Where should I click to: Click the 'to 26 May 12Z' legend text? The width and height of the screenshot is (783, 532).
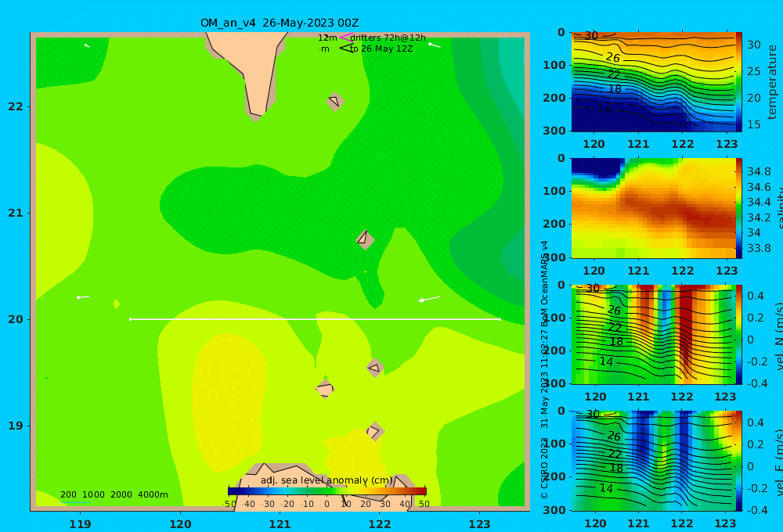tap(381, 49)
